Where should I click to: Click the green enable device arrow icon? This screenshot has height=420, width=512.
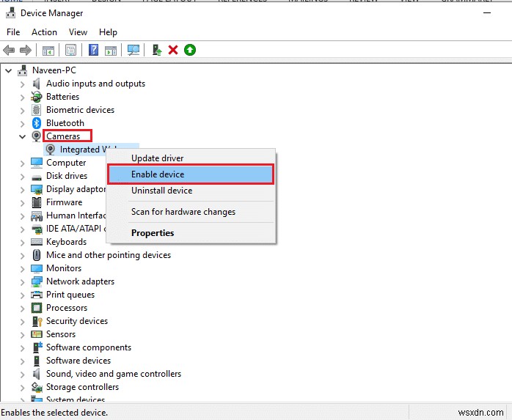pyautogui.click(x=190, y=51)
